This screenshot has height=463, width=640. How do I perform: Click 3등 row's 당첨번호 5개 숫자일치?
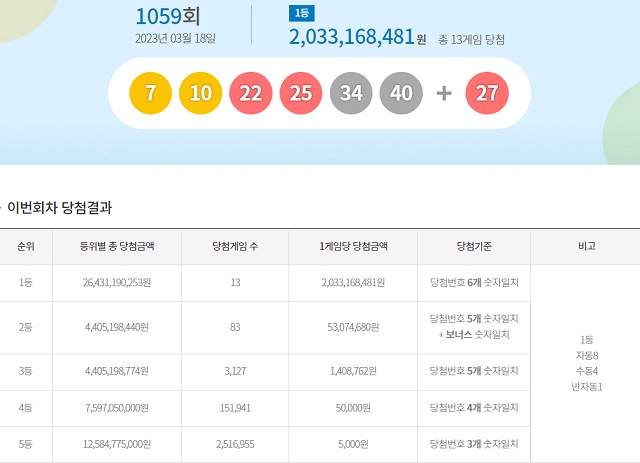click(474, 371)
